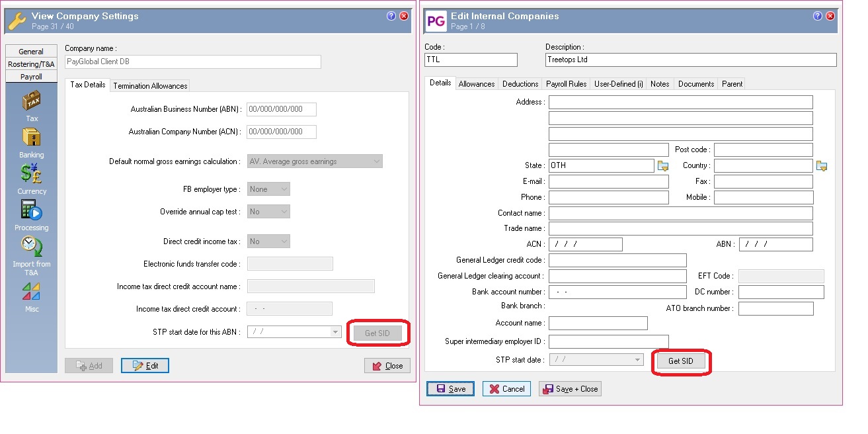Viewport: 868px width, 434px height.
Task: Switch to the Payroll Rules tab
Action: (x=566, y=84)
